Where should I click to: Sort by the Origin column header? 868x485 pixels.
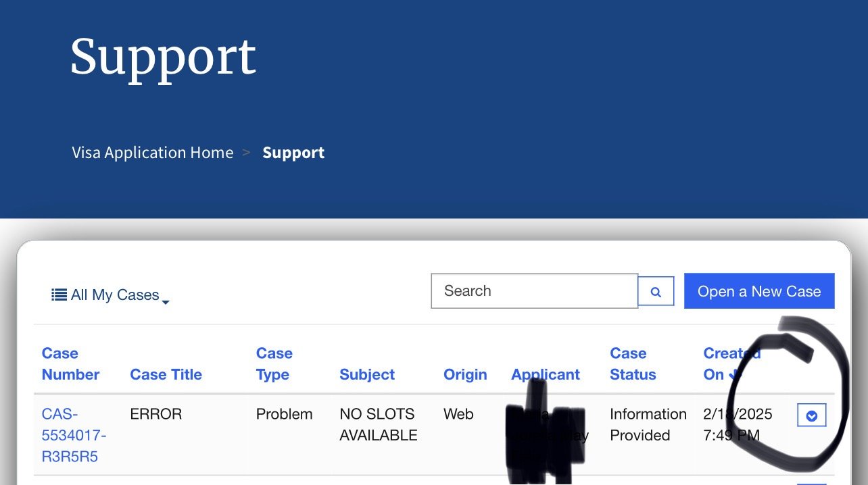(x=465, y=375)
